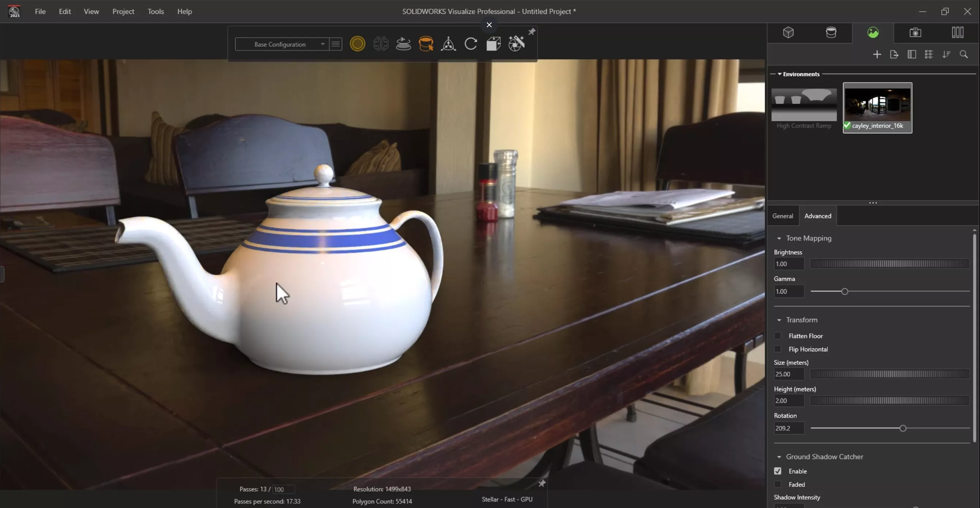980x508 pixels.
Task: Click the SOLIDWORKS Visualize 2025 app logo
Action: pos(14,11)
